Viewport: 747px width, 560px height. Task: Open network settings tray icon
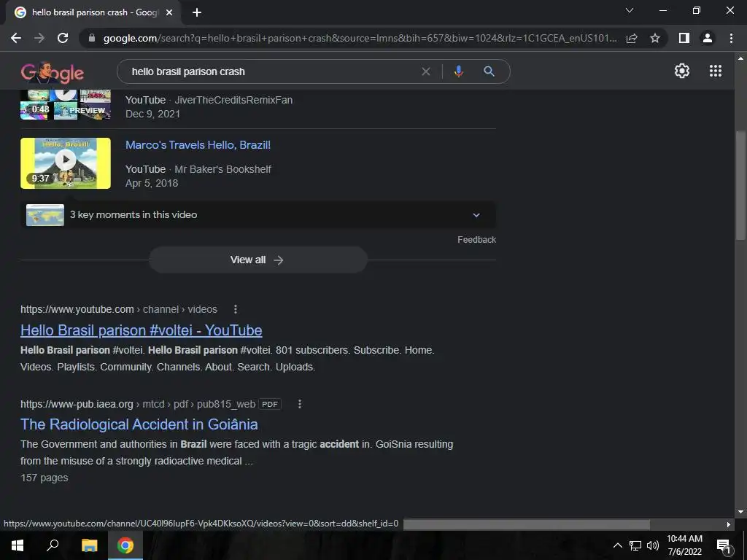coord(635,545)
